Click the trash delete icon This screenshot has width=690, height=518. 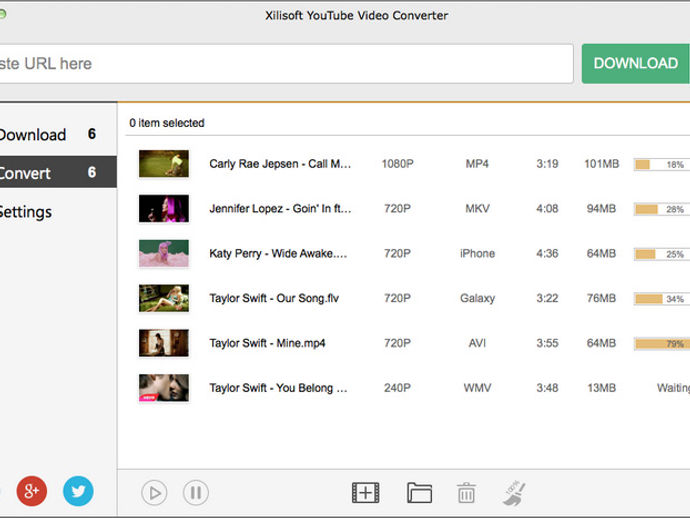pyautogui.click(x=466, y=492)
